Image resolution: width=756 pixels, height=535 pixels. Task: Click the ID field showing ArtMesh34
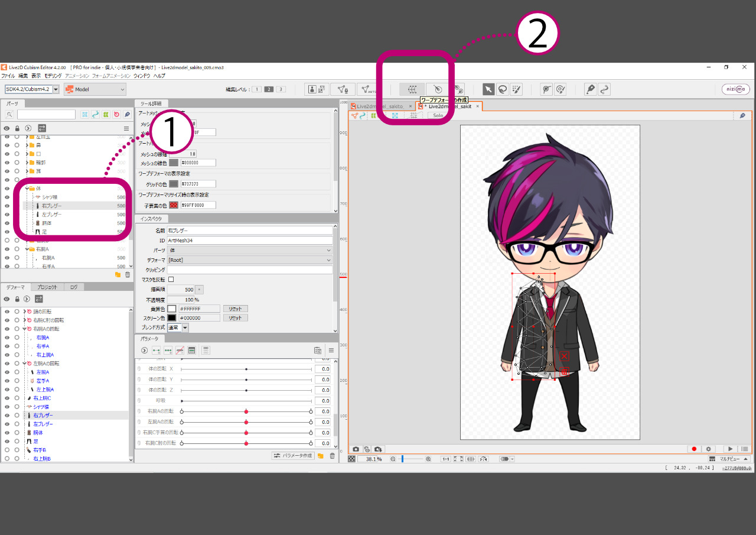point(250,240)
